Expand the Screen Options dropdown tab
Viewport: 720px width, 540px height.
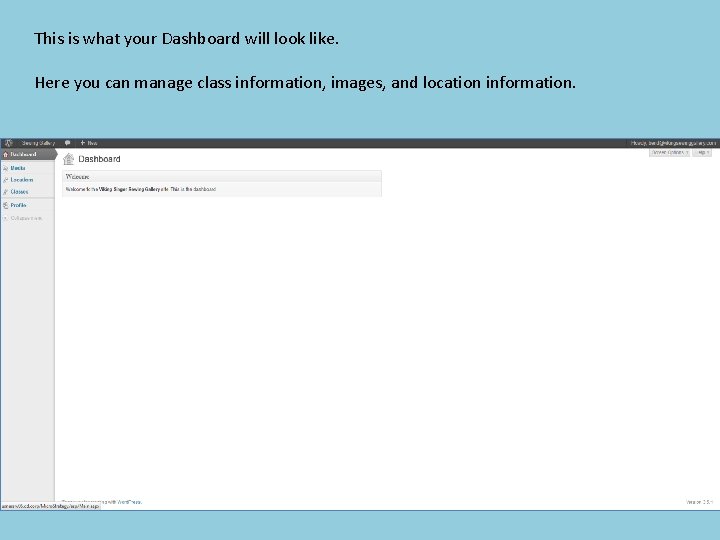[x=669, y=152]
